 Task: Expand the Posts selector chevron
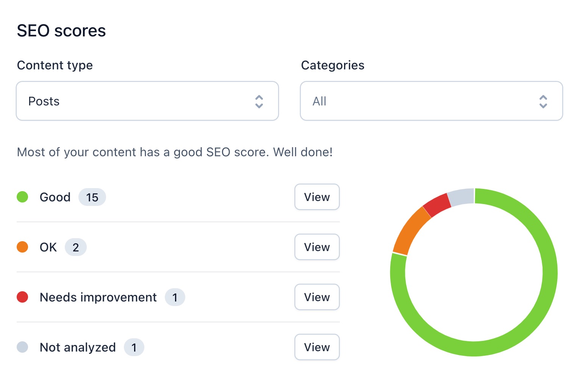click(x=259, y=101)
